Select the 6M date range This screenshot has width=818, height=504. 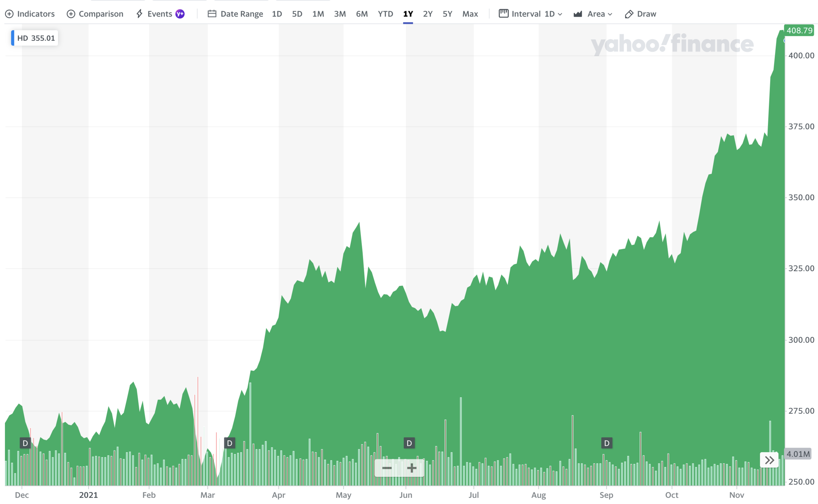click(362, 14)
